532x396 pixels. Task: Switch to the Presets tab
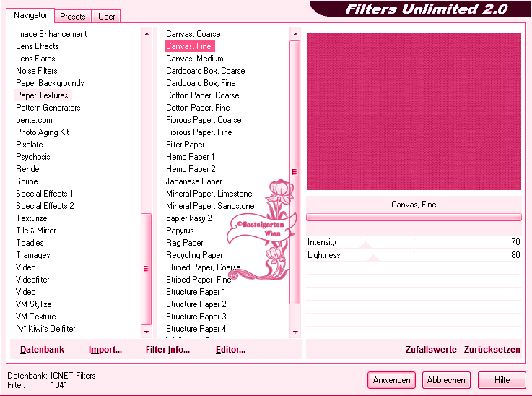(x=73, y=17)
